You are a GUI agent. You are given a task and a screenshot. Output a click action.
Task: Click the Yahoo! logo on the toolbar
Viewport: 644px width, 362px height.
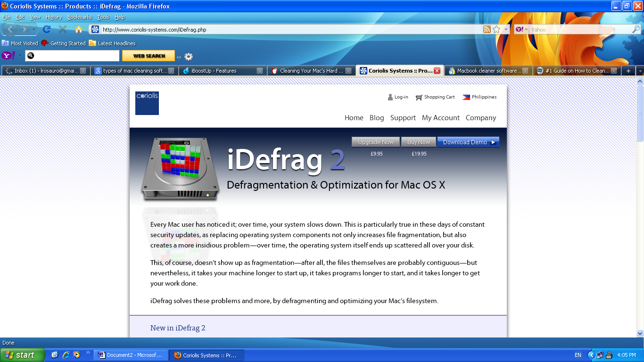tap(8, 56)
